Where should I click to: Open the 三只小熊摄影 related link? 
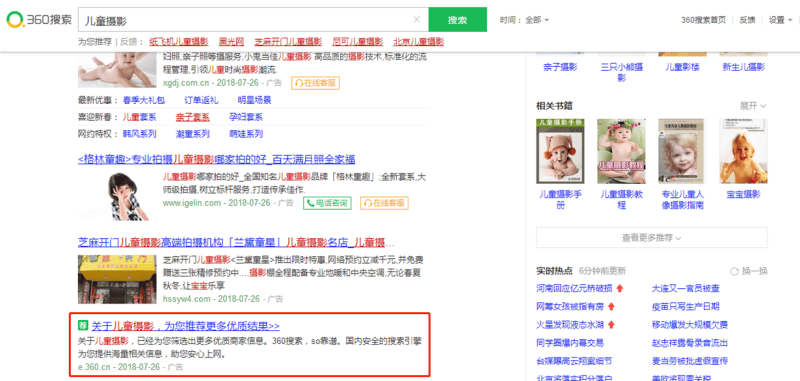point(621,72)
